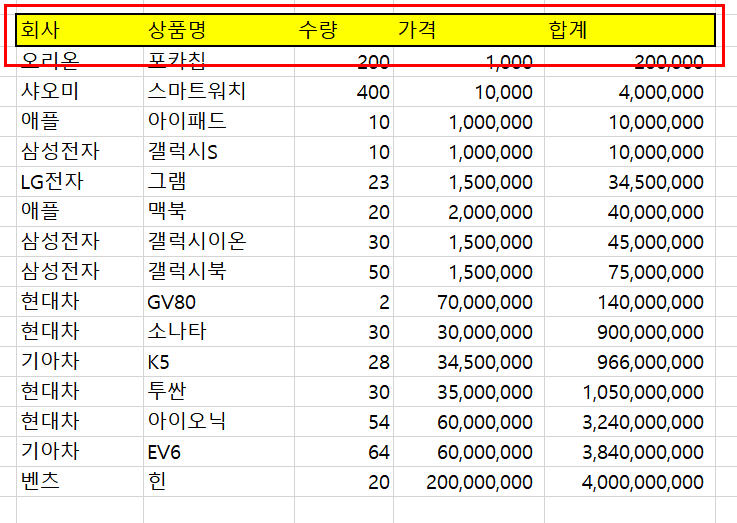This screenshot has height=523, width=737.
Task: Select the 소나타 product cell
Action: (x=219, y=332)
